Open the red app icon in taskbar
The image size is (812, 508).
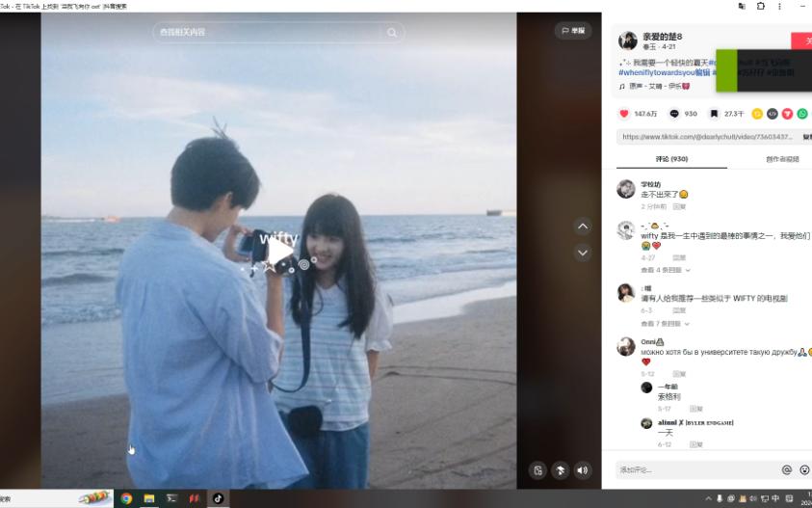pos(195,498)
